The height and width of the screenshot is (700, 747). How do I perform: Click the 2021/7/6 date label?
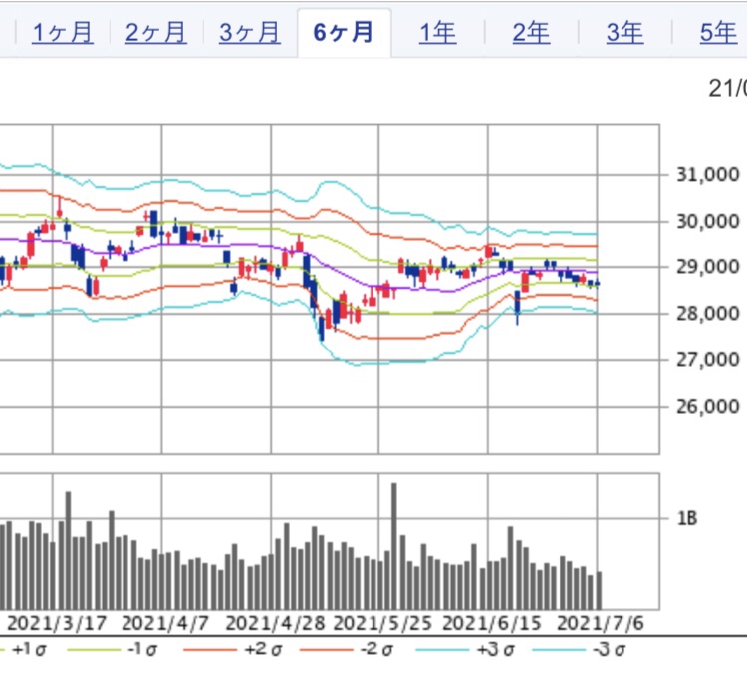pyautogui.click(x=601, y=623)
